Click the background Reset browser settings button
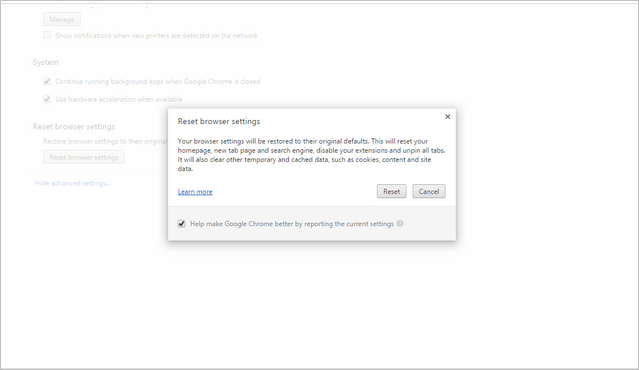This screenshot has width=639, height=370. click(x=84, y=157)
